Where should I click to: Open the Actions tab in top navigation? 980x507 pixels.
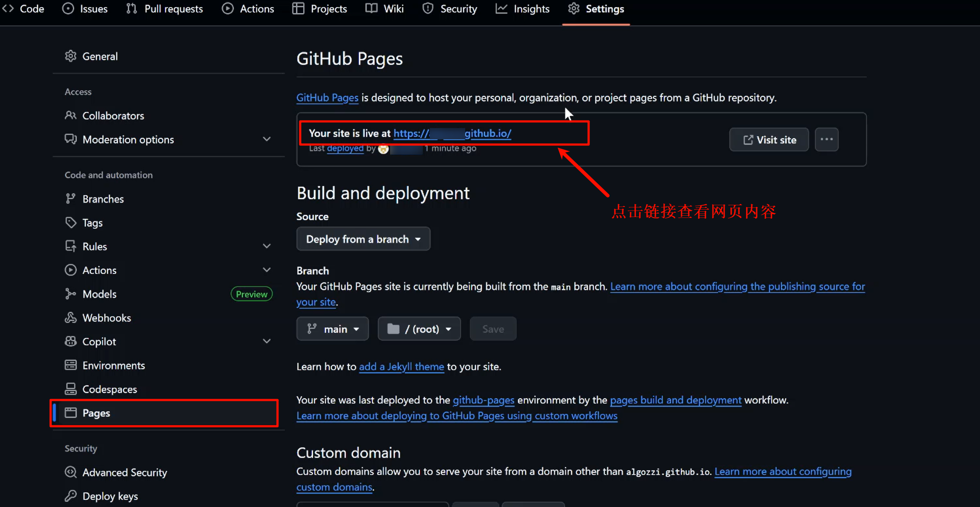pyautogui.click(x=248, y=9)
